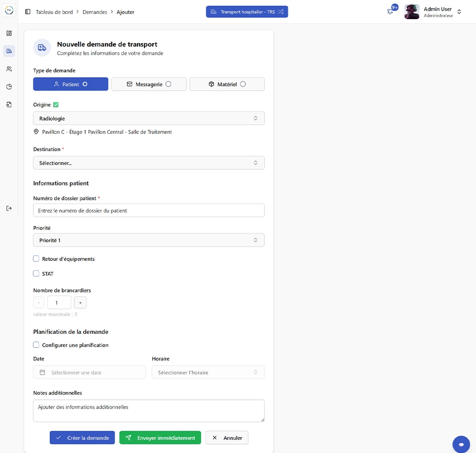The width and height of the screenshot is (476, 453).
Task: Open the users icon in sidebar
Action: pos(9,69)
